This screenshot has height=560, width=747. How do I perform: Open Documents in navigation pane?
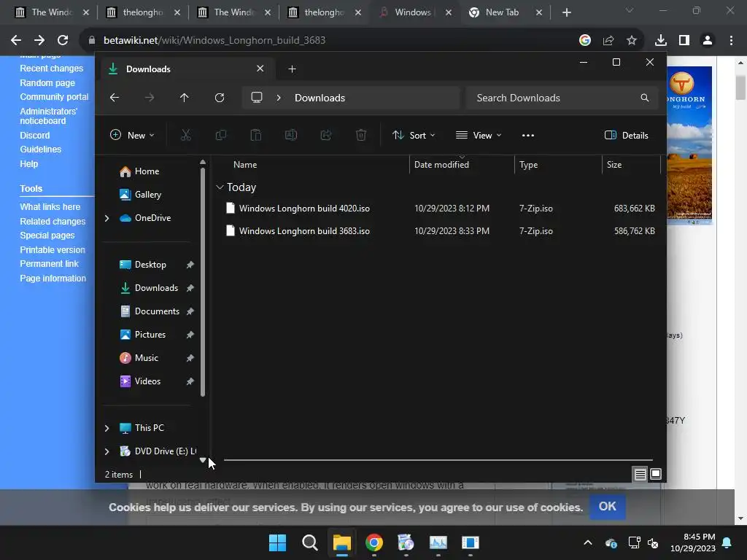(x=157, y=311)
